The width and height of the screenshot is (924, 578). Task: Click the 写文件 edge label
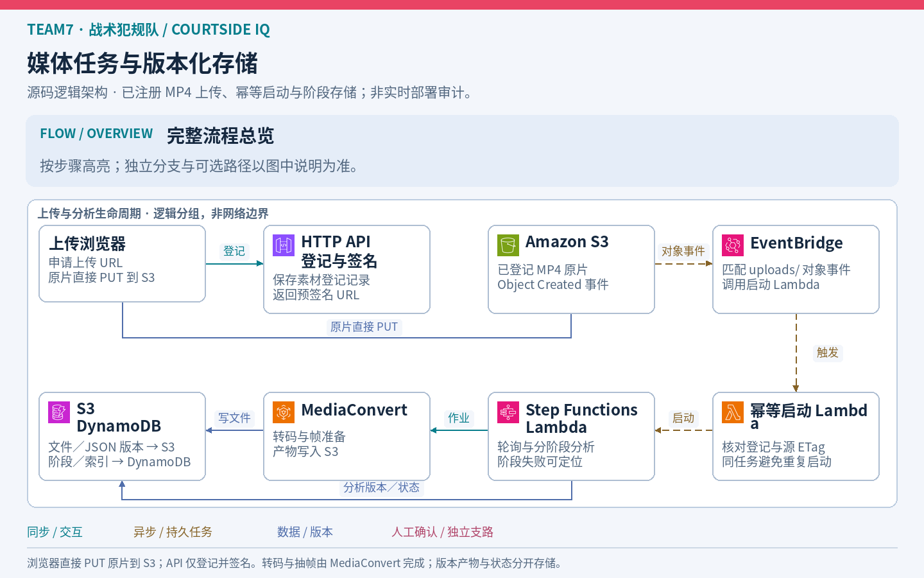pos(234,418)
